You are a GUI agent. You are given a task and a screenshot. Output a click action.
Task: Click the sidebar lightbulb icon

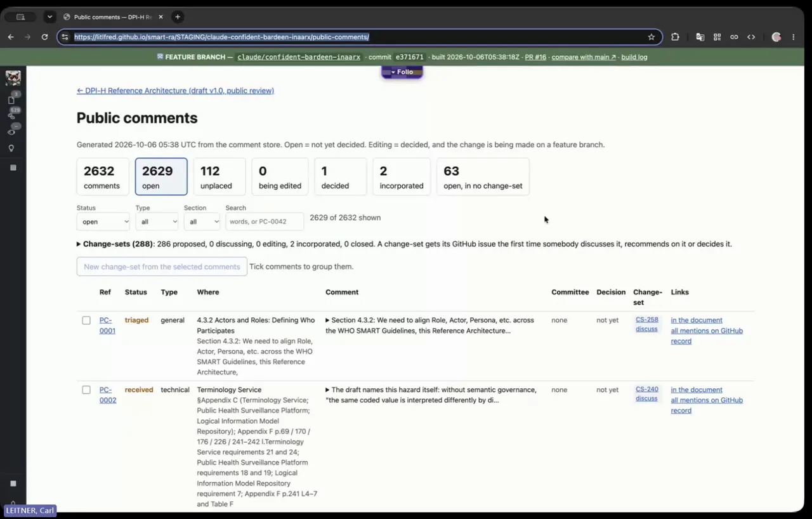click(x=11, y=148)
